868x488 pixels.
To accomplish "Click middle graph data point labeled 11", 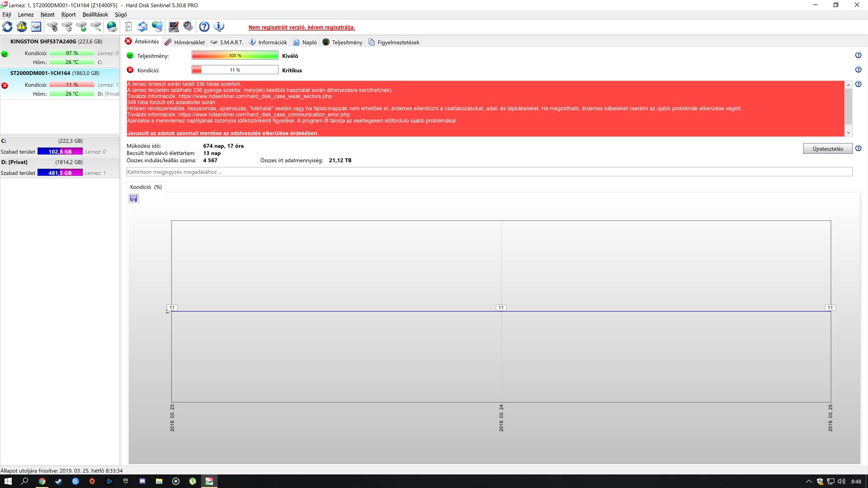I will point(501,307).
